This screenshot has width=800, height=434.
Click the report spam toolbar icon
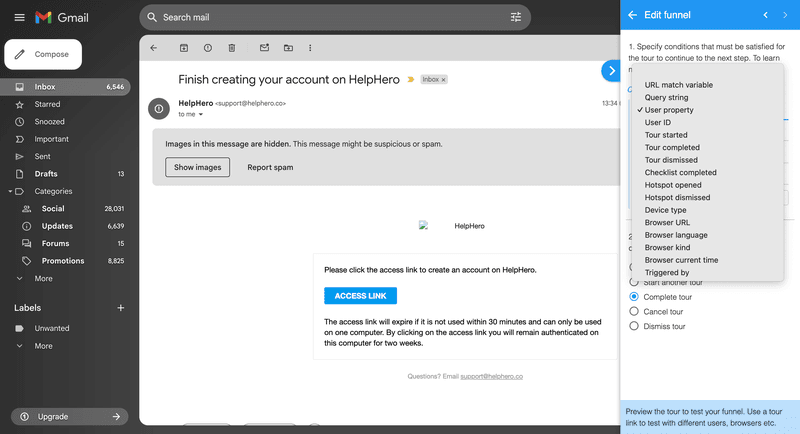tap(207, 47)
